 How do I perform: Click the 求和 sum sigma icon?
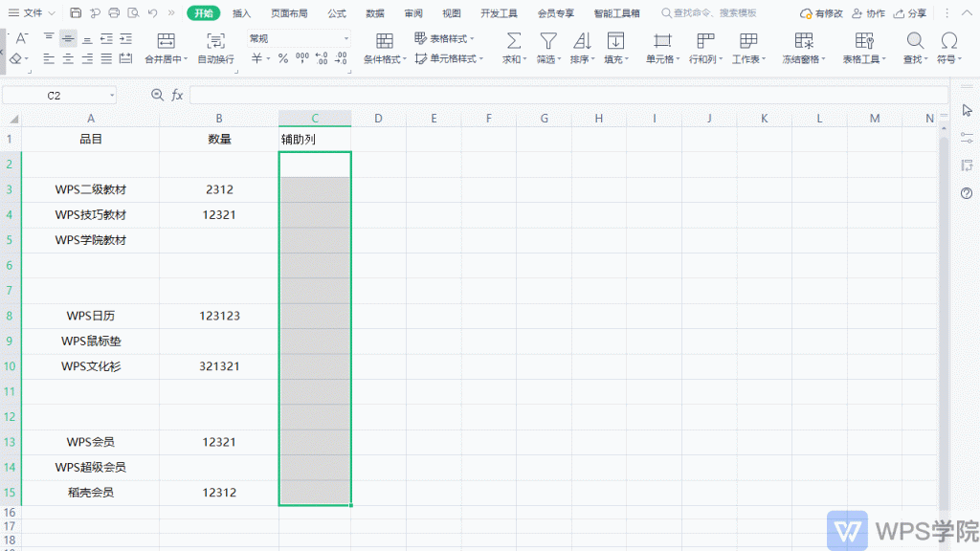click(514, 41)
